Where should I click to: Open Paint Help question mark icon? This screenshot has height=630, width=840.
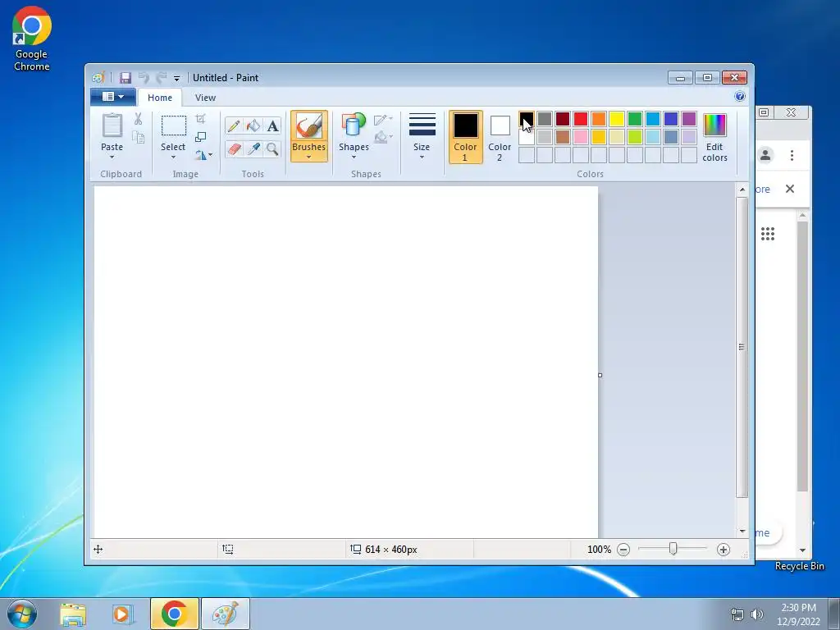click(740, 97)
